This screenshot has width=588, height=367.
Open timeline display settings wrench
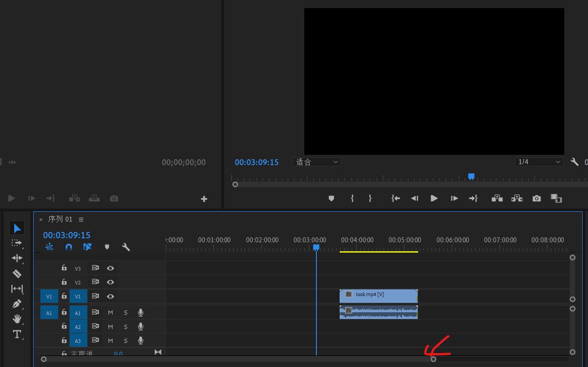(x=126, y=247)
